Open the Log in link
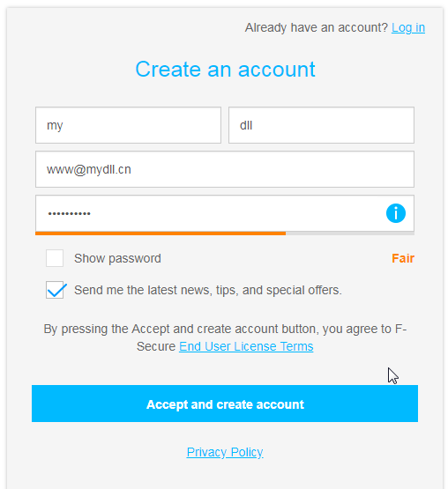 pyautogui.click(x=408, y=28)
